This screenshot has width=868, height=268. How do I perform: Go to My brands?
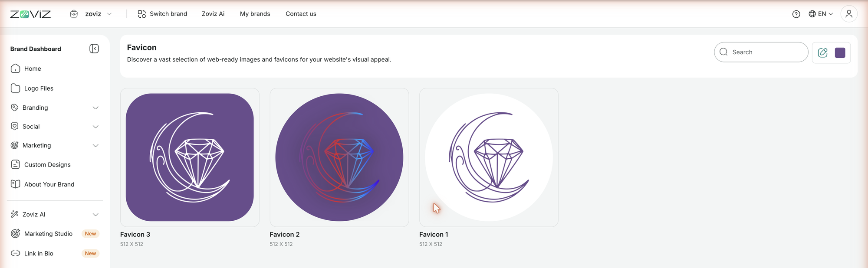(255, 14)
